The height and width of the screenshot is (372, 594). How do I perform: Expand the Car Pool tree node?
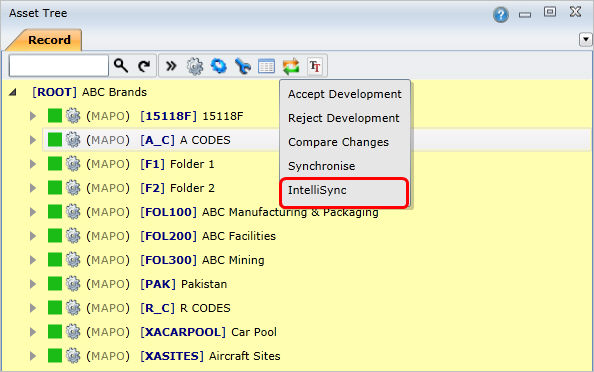point(33,332)
